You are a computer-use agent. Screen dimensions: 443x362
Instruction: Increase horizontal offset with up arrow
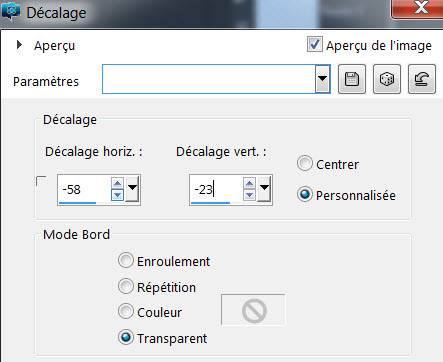point(117,183)
